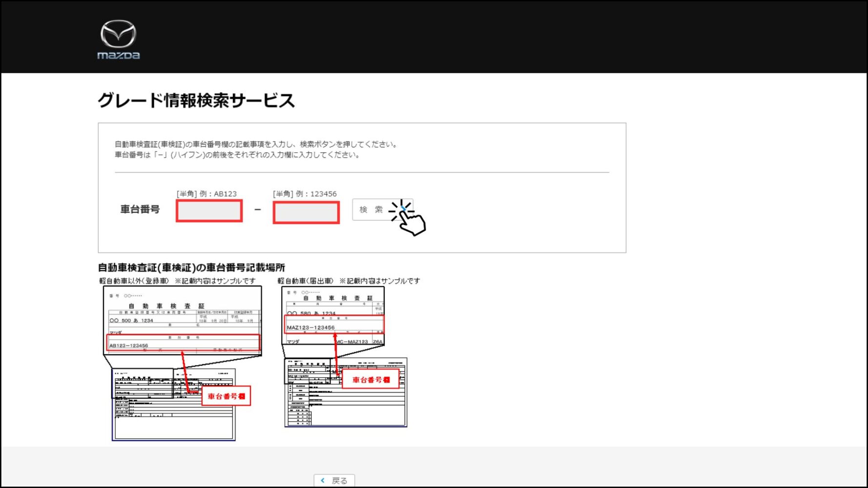Select the [半角] 例:AB123 hint text

click(207, 194)
